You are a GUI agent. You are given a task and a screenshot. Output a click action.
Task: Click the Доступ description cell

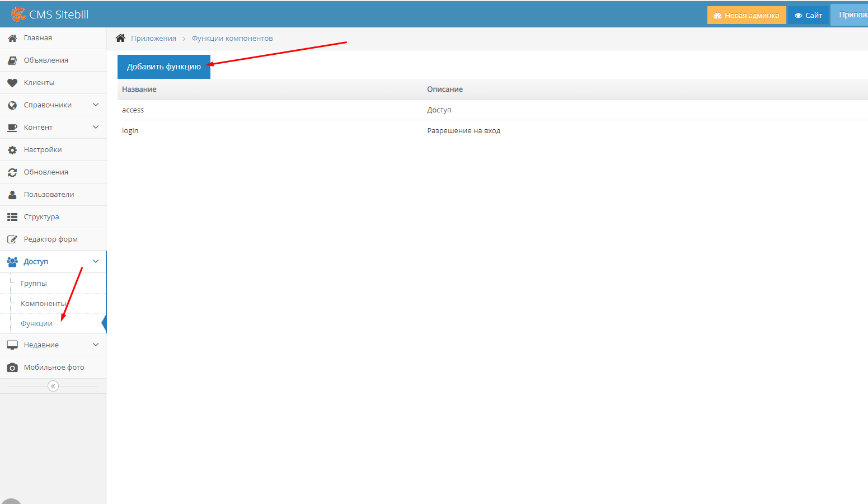pos(439,110)
